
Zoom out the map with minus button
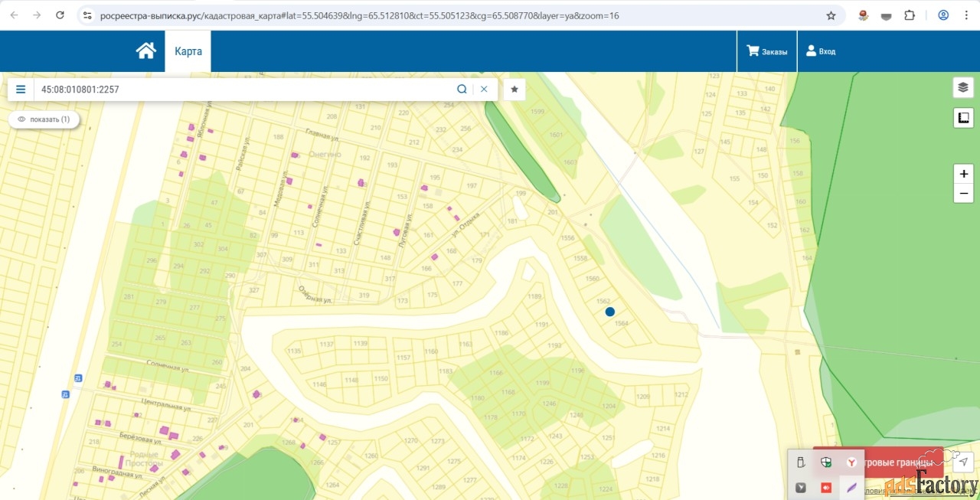coord(963,194)
